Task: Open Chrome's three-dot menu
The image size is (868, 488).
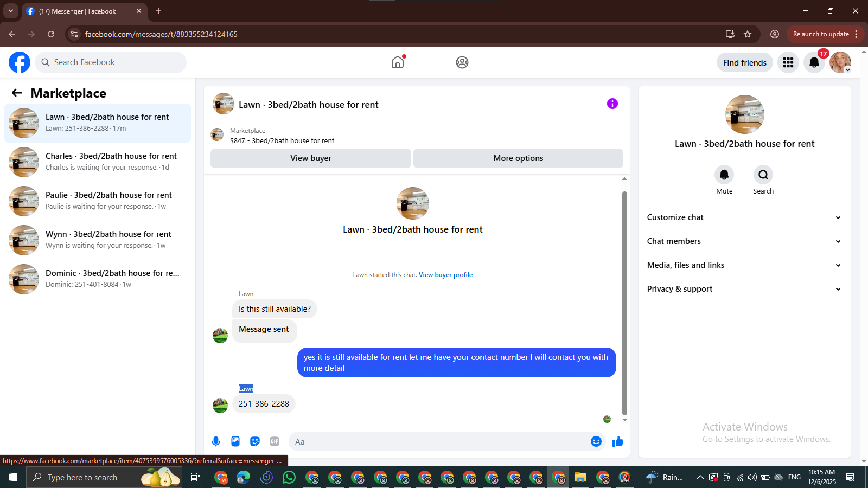Action: pyautogui.click(x=857, y=34)
